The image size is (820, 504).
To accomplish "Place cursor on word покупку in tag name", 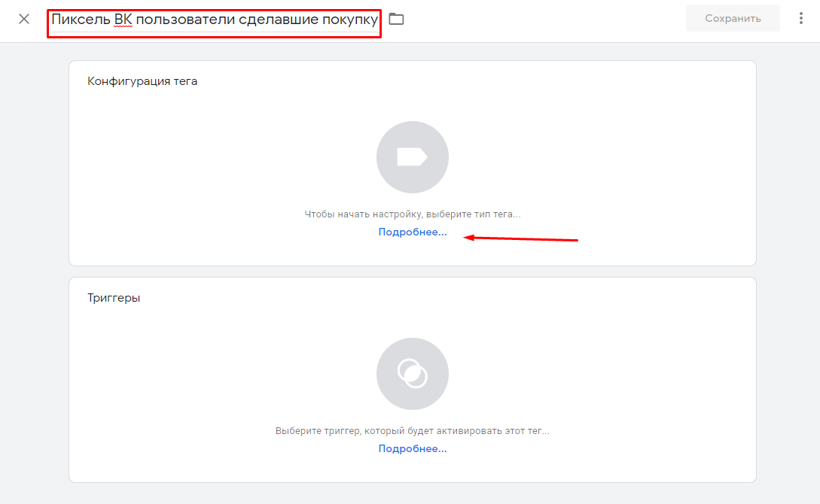I will tap(350, 20).
